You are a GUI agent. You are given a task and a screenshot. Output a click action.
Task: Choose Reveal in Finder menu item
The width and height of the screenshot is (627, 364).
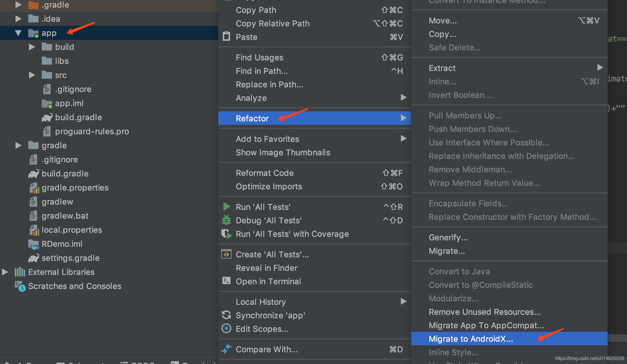(314, 268)
